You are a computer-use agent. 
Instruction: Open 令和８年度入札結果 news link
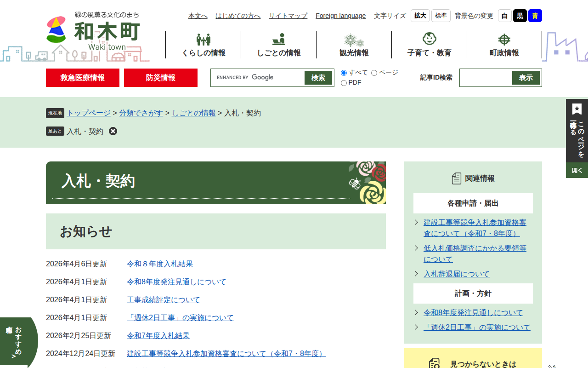[x=160, y=264]
